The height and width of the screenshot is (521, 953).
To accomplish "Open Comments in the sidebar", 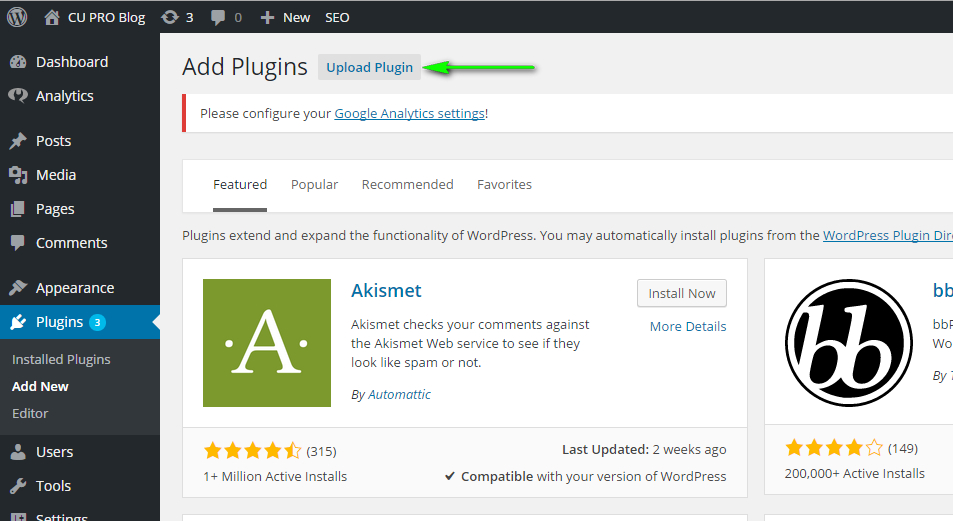I will click(x=71, y=243).
